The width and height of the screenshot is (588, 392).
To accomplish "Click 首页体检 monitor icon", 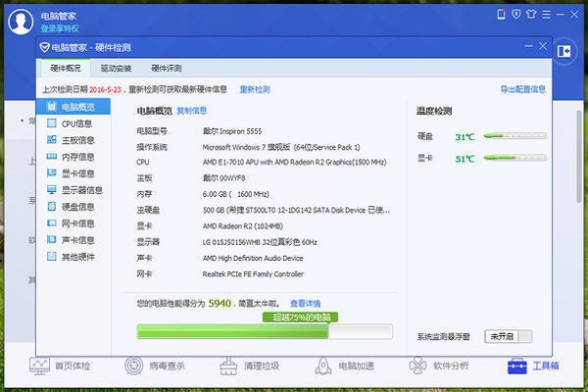I will tap(39, 366).
